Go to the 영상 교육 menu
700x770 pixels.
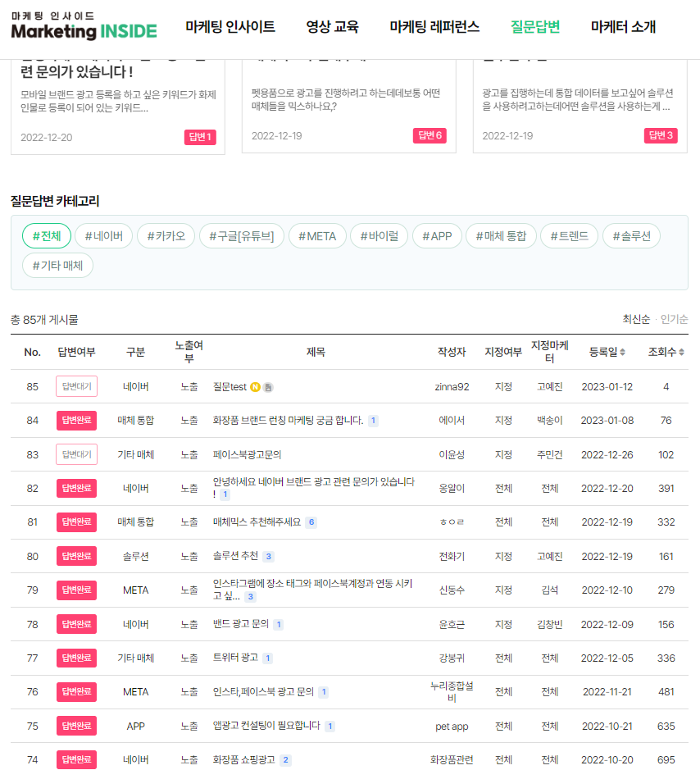pos(332,26)
